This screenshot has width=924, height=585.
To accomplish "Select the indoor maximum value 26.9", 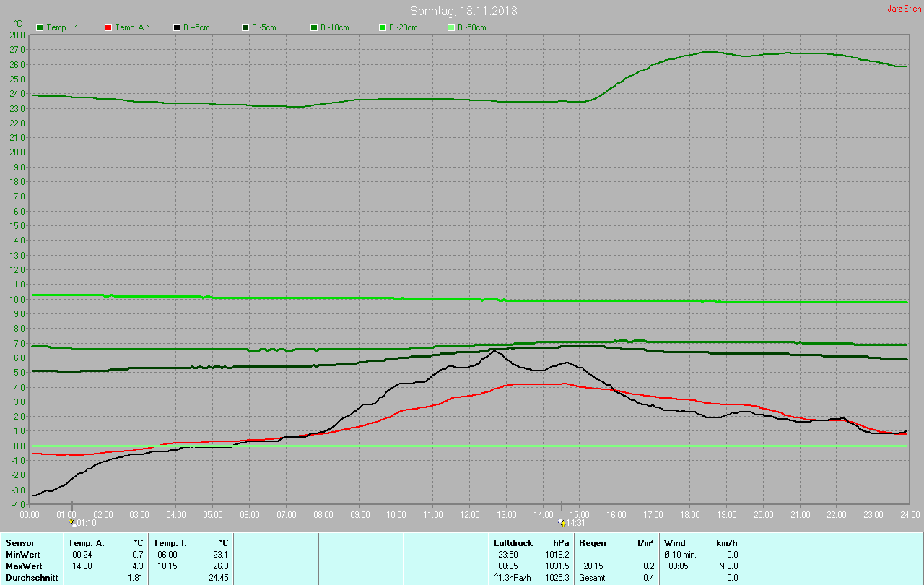I will (220, 565).
